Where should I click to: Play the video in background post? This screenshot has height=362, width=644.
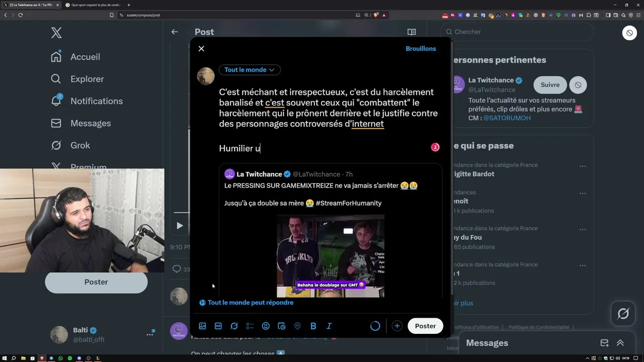tap(180, 226)
